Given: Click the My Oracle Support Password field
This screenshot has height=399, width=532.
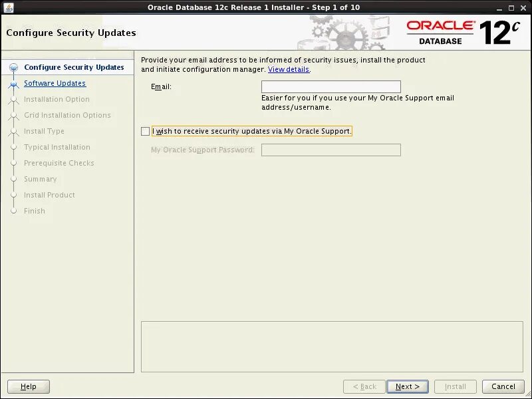Looking at the screenshot, I should [331, 150].
